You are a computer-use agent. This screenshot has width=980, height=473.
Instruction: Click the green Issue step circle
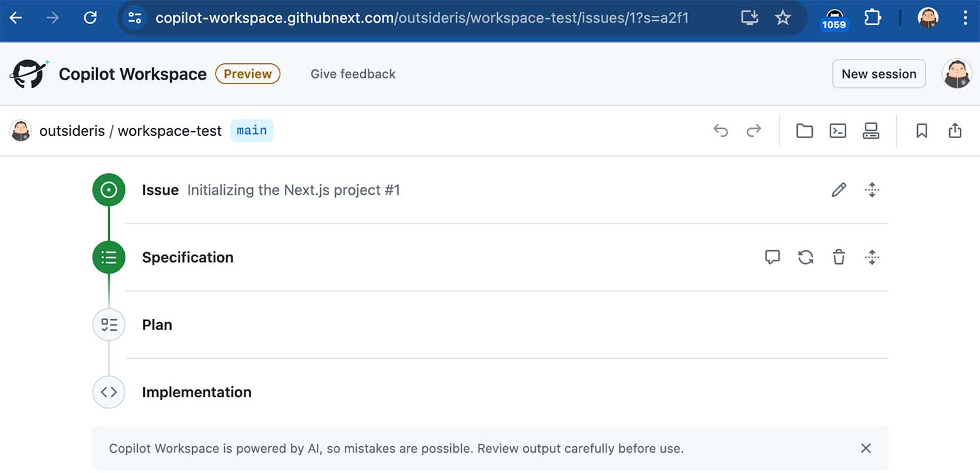pos(109,190)
